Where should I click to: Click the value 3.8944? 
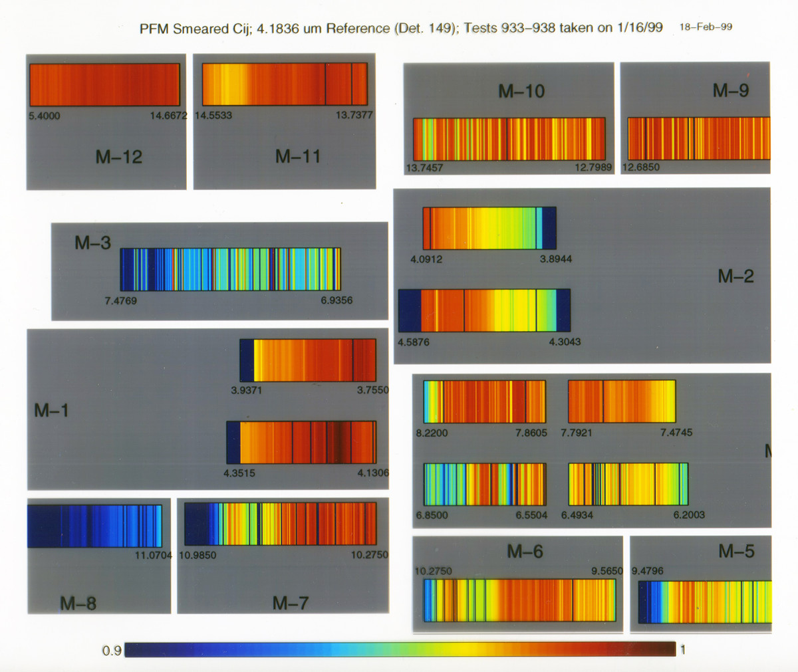tap(555, 259)
